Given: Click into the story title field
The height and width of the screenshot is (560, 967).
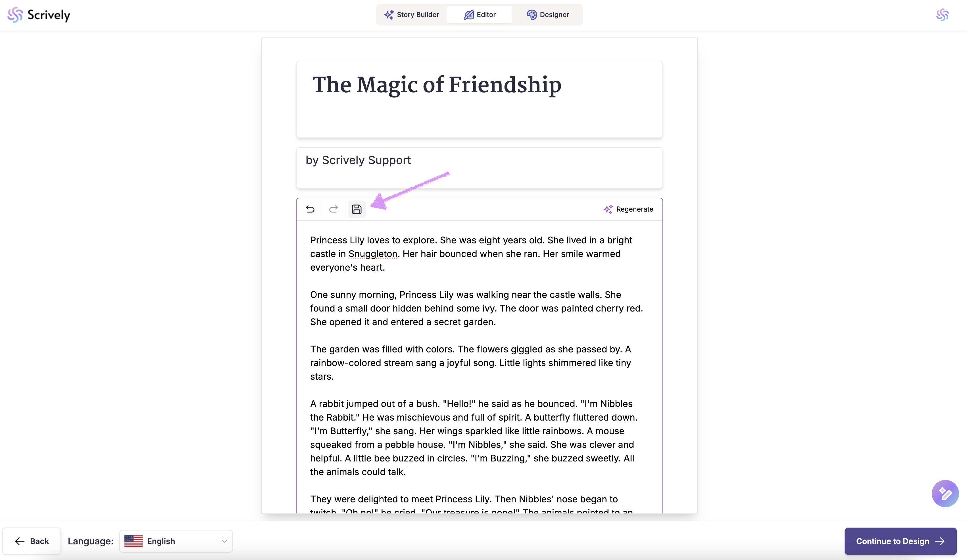Looking at the screenshot, I should [437, 85].
